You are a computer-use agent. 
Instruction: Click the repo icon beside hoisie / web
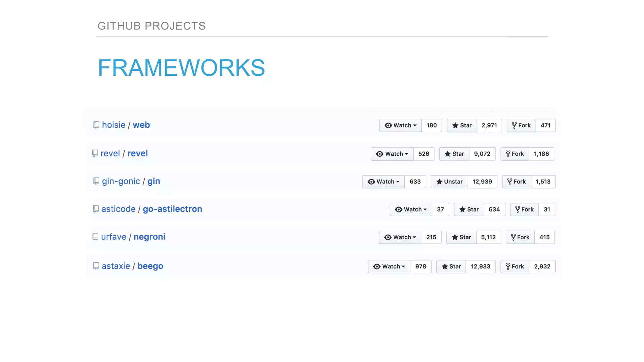pos(96,125)
